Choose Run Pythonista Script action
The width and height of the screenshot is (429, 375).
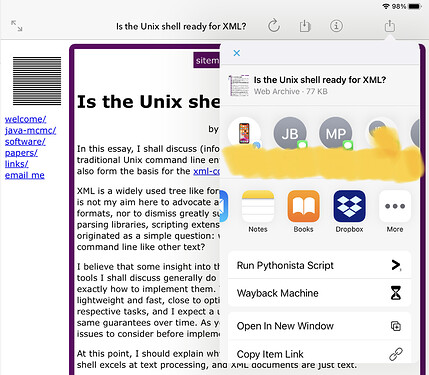tap(320, 265)
